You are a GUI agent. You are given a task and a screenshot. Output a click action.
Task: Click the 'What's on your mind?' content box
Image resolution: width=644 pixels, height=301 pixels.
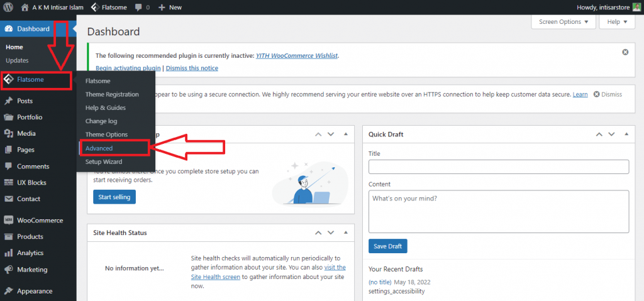(499, 212)
